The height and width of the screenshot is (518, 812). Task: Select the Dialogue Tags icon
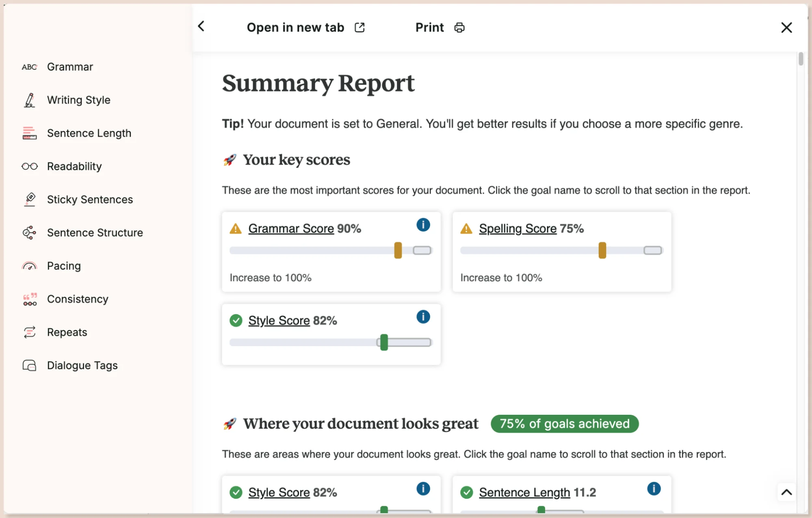(29, 365)
